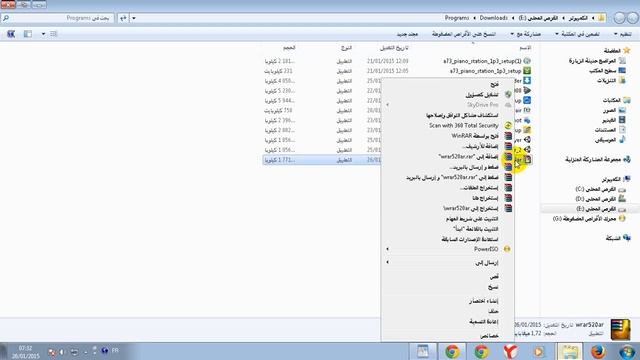Viewport: 640px width, 360px height.
Task: Click FR language indicator in tray
Action: 115,350
